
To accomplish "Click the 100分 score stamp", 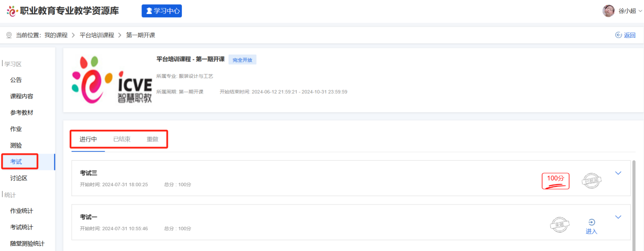I will (x=555, y=181).
